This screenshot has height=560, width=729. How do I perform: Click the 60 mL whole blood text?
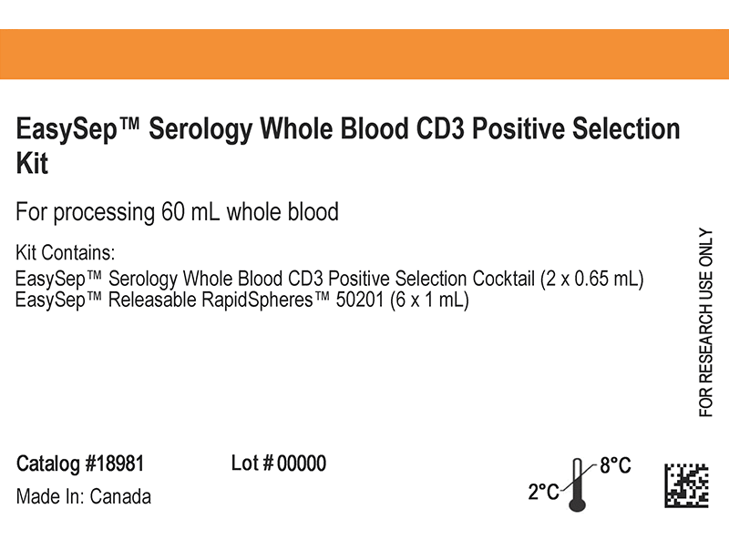(x=250, y=212)
